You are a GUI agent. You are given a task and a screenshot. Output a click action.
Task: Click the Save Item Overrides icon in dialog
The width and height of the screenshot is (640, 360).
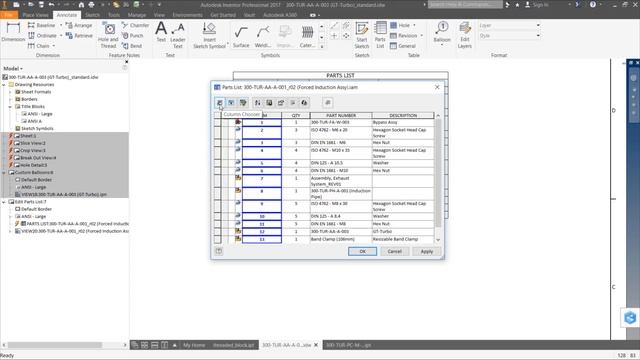(x=304, y=103)
